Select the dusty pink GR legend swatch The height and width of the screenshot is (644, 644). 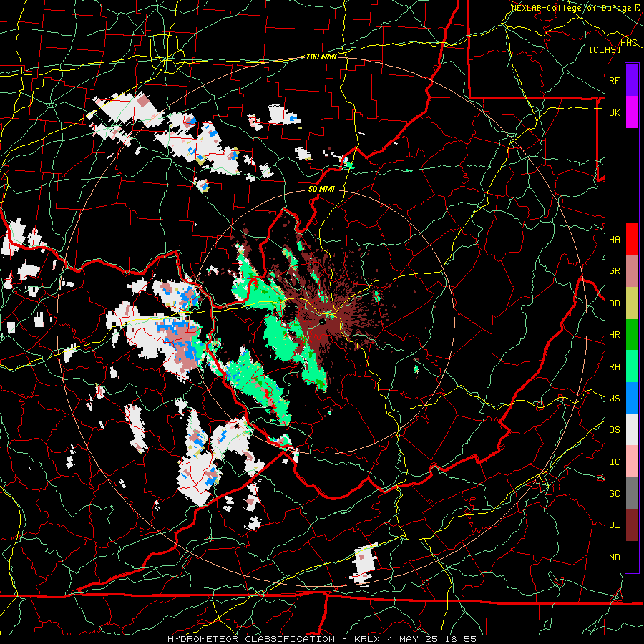632,271
